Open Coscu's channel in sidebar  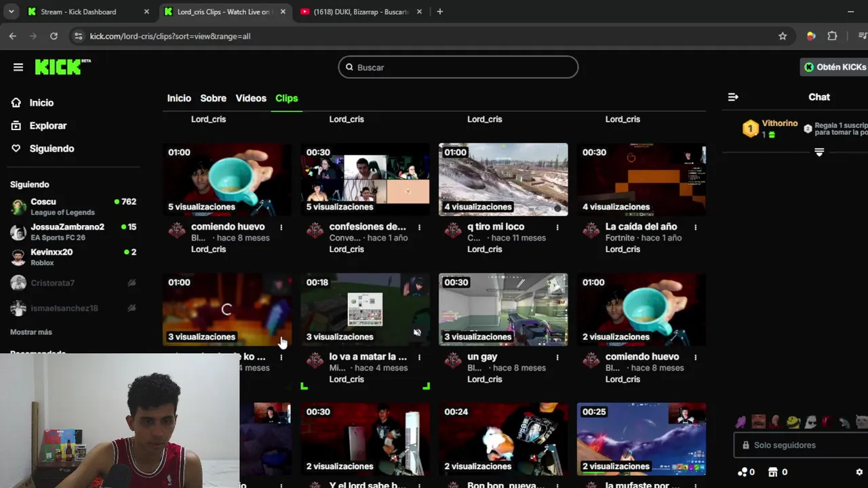tap(73, 207)
